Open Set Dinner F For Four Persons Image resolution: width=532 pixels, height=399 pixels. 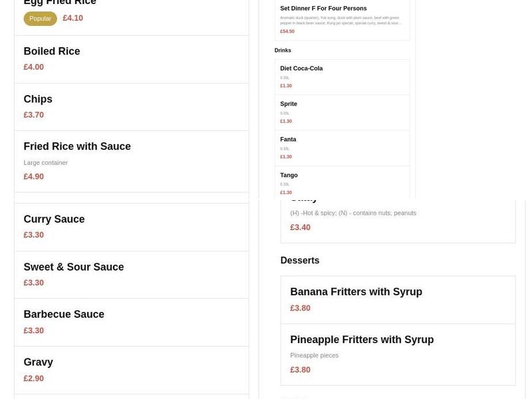click(x=323, y=9)
